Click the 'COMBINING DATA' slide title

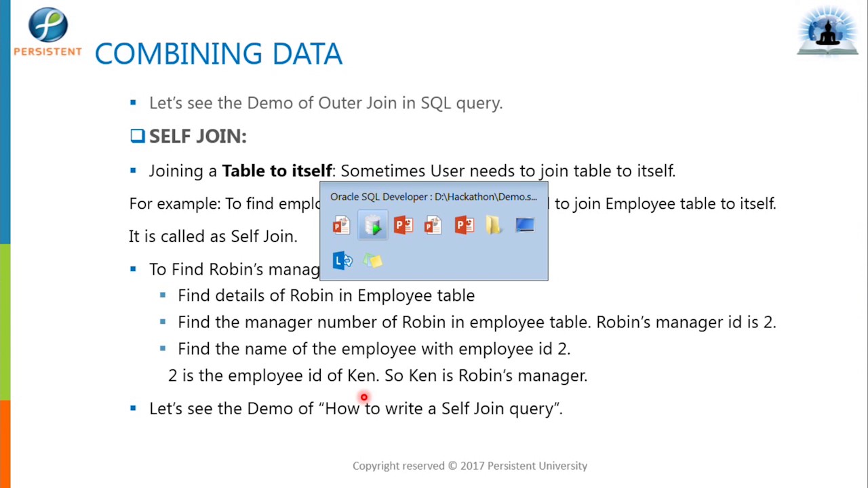click(x=218, y=54)
